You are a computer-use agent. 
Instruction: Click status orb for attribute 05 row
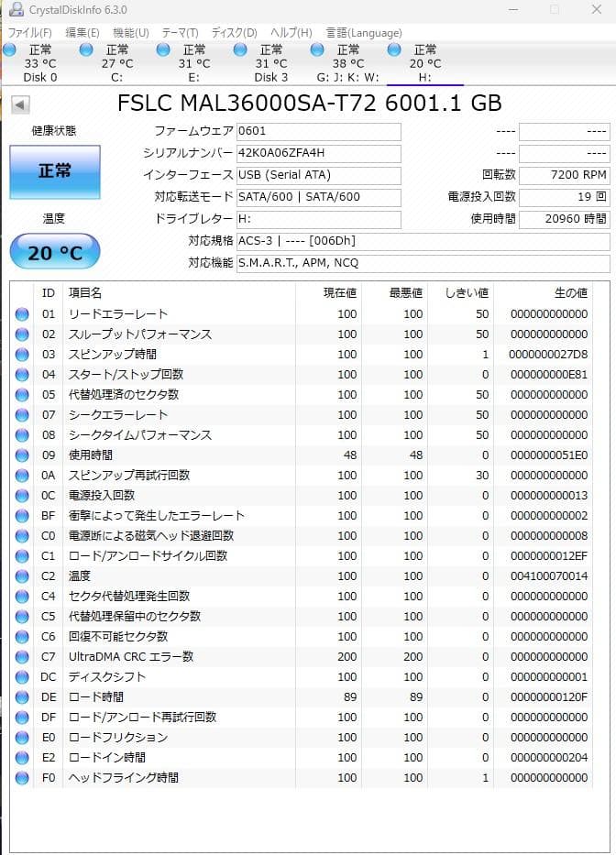pyautogui.click(x=22, y=395)
